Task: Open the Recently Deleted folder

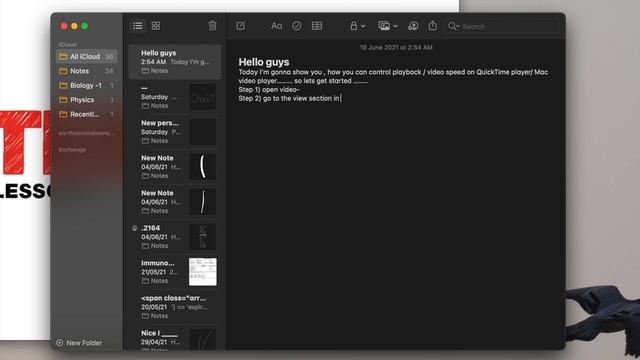Action: point(87,114)
